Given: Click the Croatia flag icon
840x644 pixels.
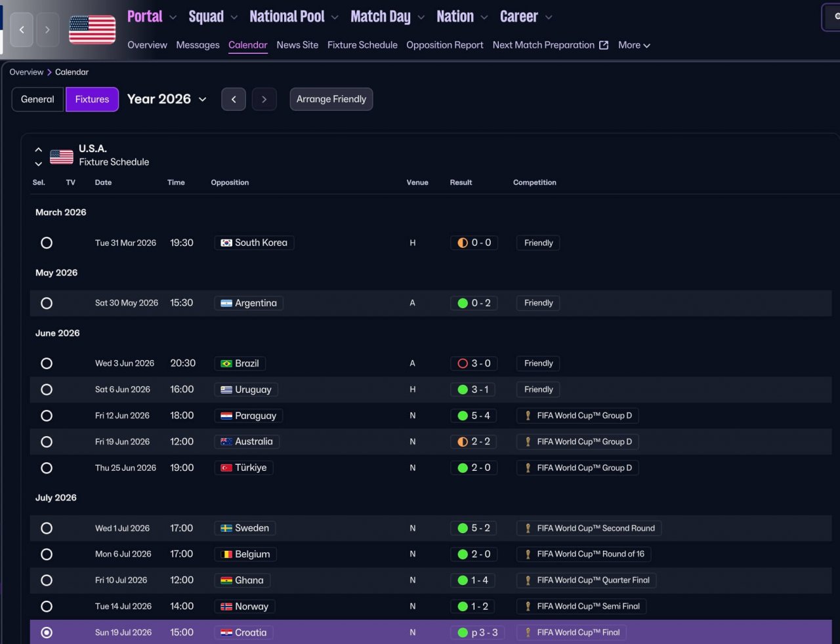Looking at the screenshot, I should pyautogui.click(x=226, y=634).
